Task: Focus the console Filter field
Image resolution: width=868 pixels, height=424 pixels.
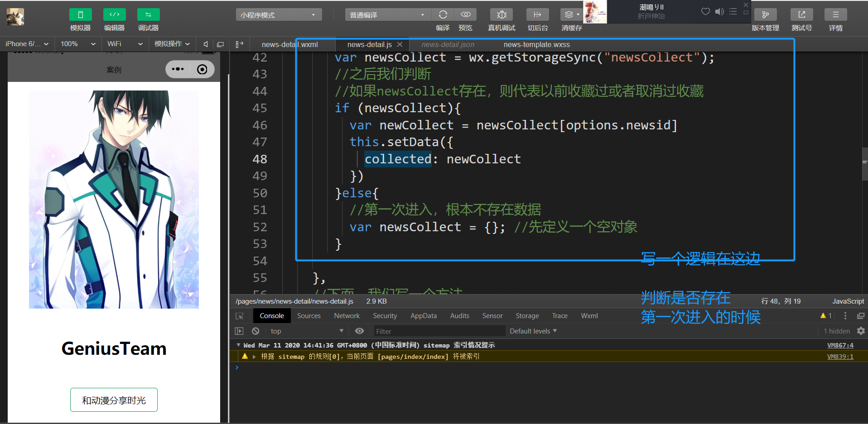Action: [439, 331]
